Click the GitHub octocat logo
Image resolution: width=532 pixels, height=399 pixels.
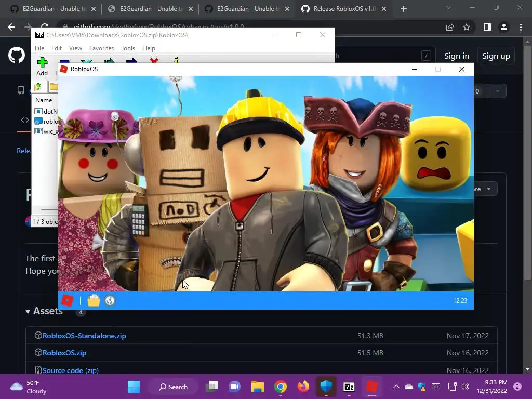pos(17,55)
